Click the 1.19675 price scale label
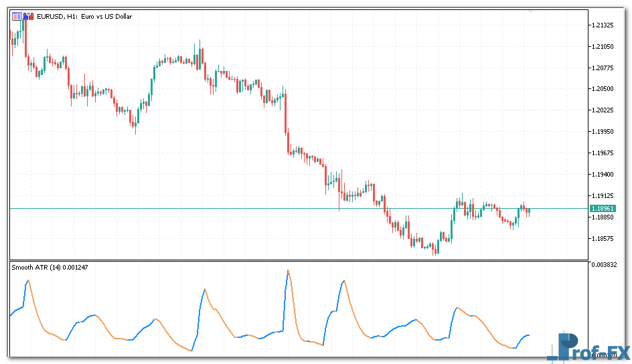This screenshot has height=364, width=632. coord(603,153)
